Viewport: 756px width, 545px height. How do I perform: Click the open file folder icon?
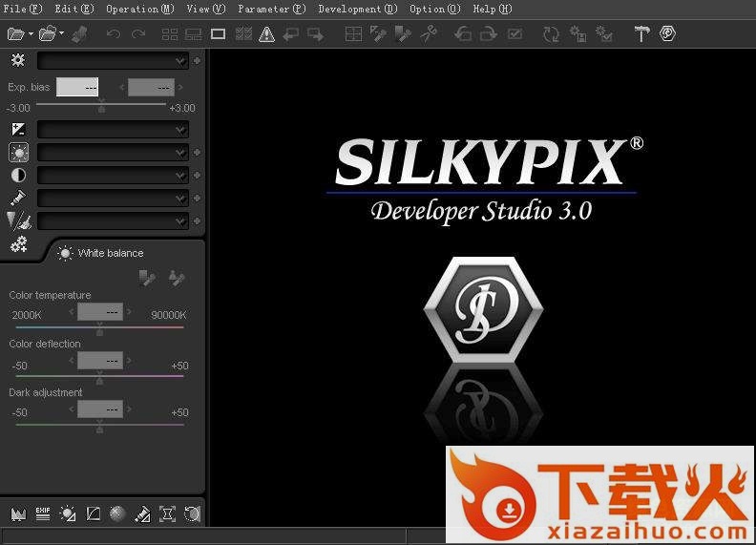[15, 33]
